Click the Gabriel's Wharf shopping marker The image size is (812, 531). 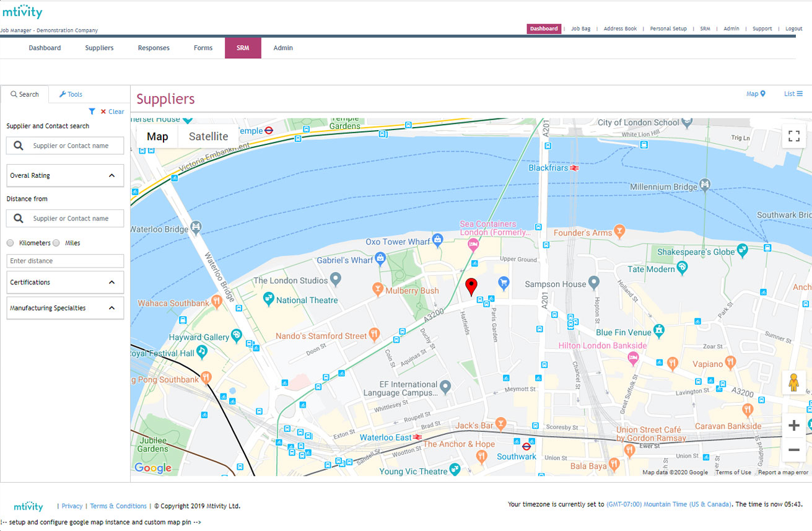(x=380, y=258)
